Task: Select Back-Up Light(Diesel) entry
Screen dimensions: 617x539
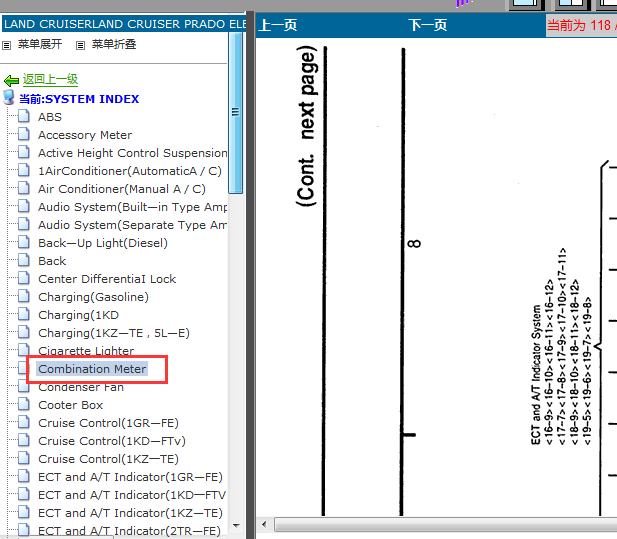Action: 103,243
